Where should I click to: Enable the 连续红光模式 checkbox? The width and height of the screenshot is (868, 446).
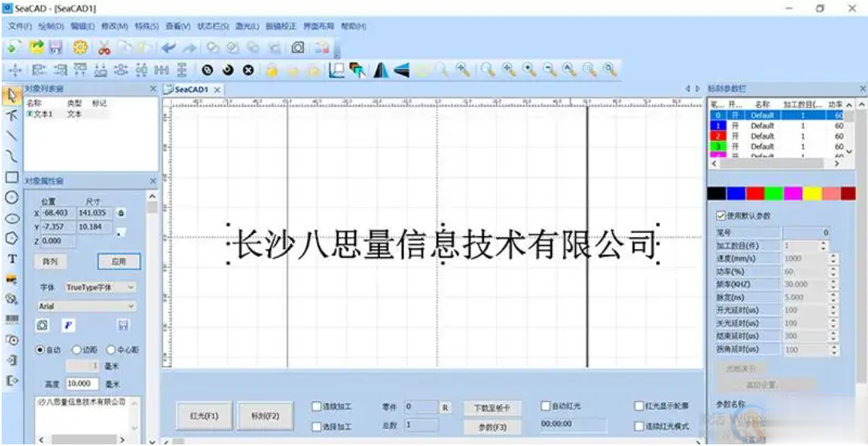pyautogui.click(x=639, y=427)
